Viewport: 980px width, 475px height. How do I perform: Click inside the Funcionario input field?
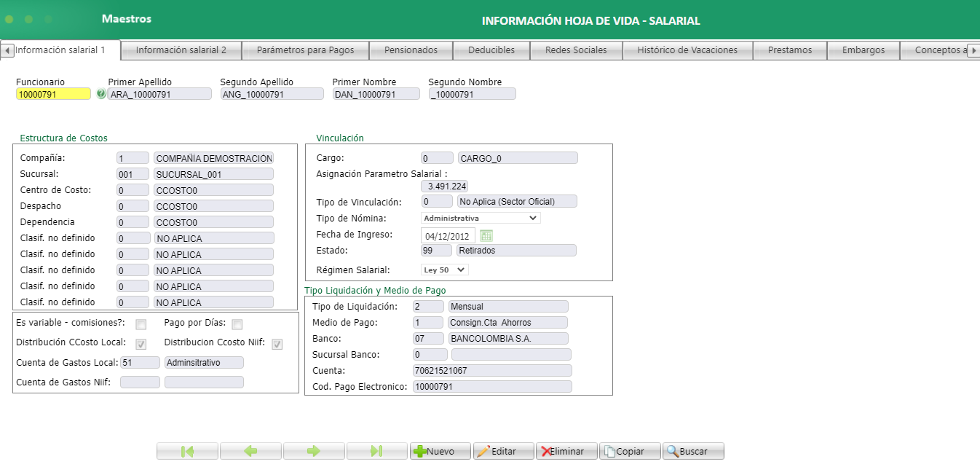pyautogui.click(x=52, y=93)
